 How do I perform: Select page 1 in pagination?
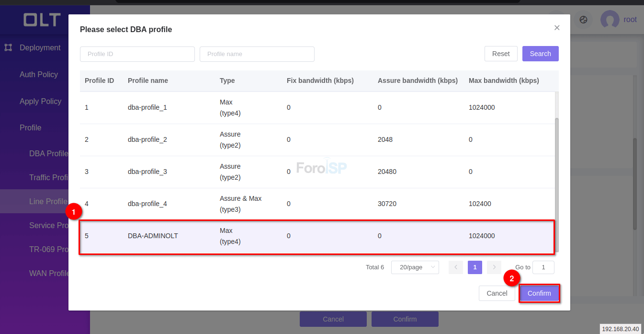point(475,267)
